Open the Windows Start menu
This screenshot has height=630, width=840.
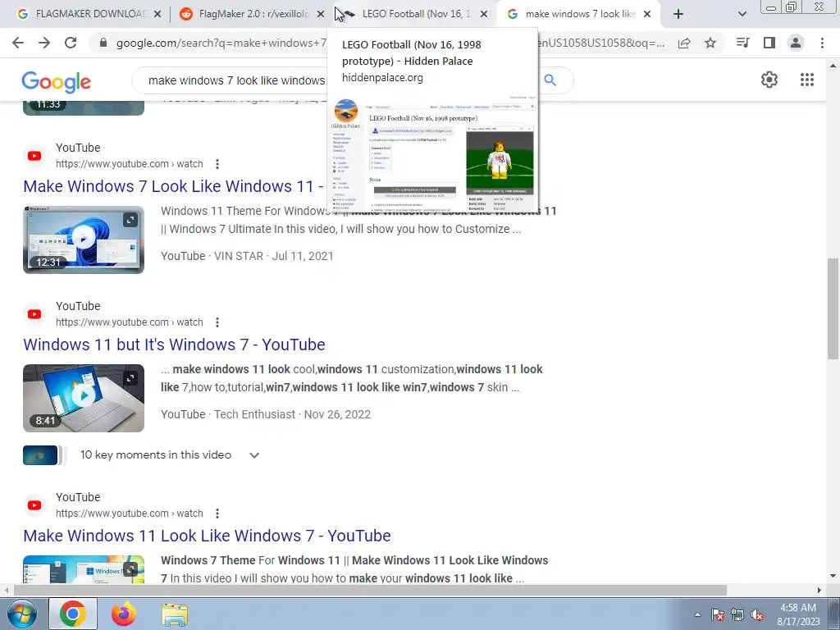pyautogui.click(x=21, y=614)
